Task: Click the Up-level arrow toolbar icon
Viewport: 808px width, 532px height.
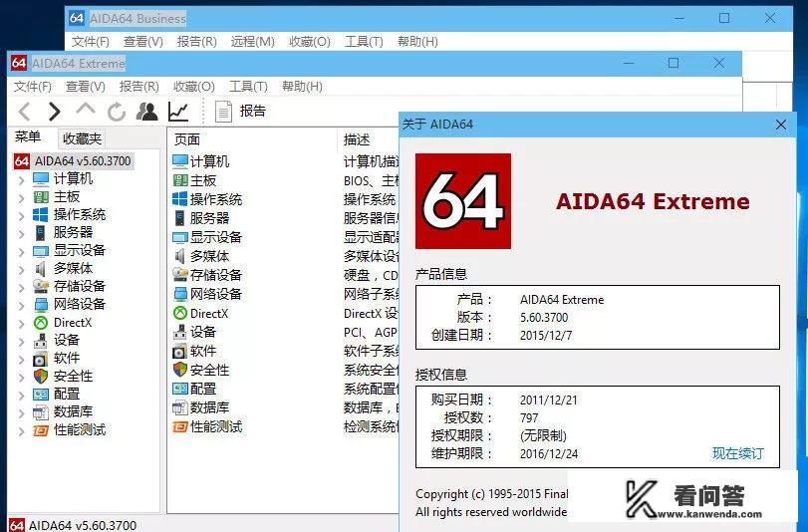Action: tap(85, 110)
